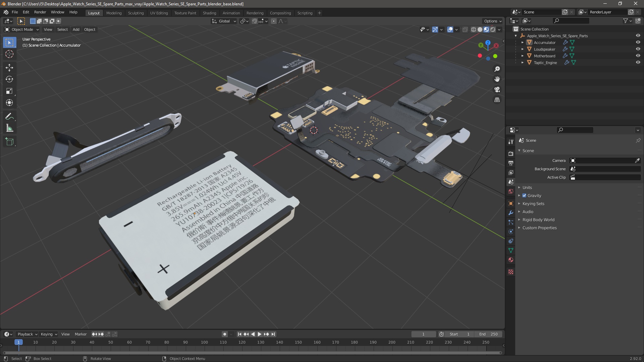644x362 pixels.
Task: Uncheck the Gravity checkbox
Action: [524, 195]
